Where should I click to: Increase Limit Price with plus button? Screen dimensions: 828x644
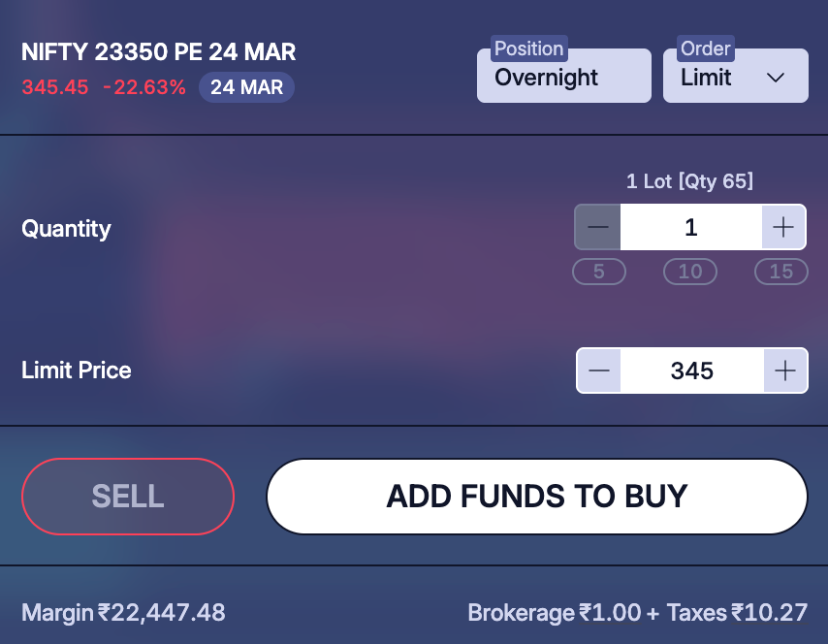point(785,370)
